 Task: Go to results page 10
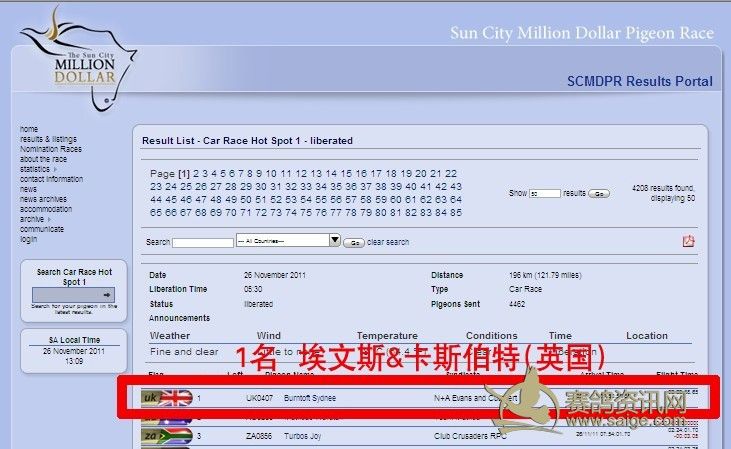tap(271, 173)
